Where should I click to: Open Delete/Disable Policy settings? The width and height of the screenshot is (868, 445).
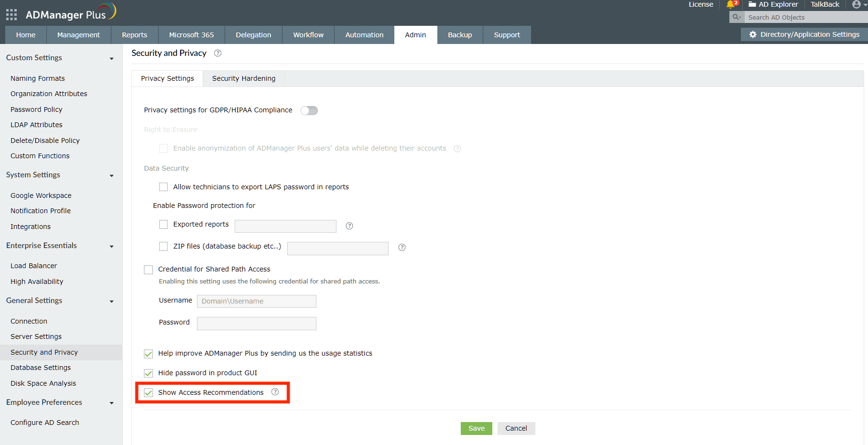tap(45, 141)
